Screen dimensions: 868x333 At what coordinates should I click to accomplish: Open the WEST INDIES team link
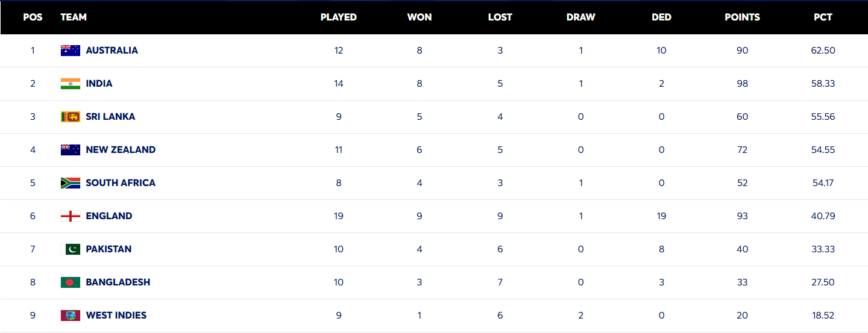point(116,316)
